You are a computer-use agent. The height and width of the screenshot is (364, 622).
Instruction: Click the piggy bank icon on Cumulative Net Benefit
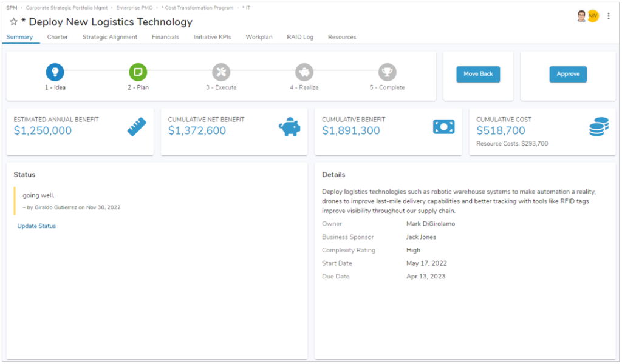[x=290, y=126]
